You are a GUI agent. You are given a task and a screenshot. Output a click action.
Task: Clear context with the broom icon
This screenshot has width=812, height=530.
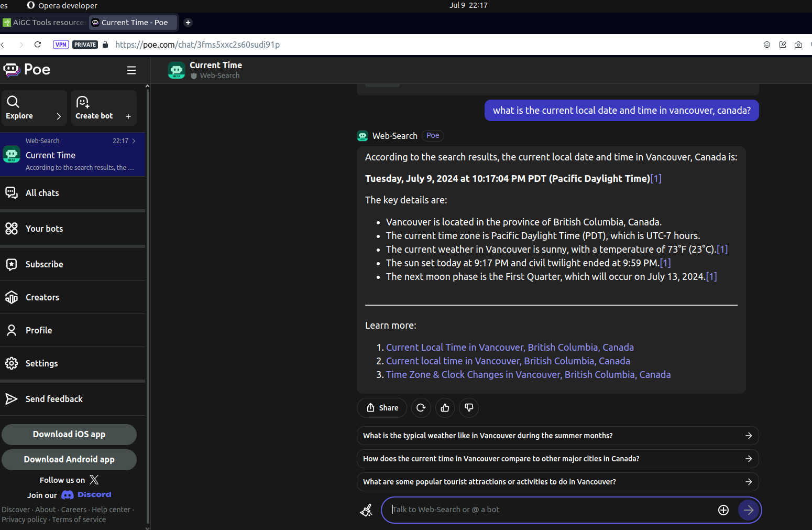click(366, 510)
